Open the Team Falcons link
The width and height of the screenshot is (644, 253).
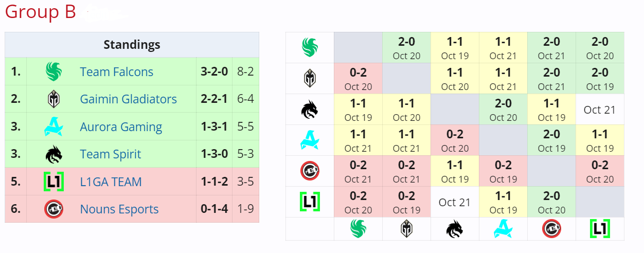[116, 72]
